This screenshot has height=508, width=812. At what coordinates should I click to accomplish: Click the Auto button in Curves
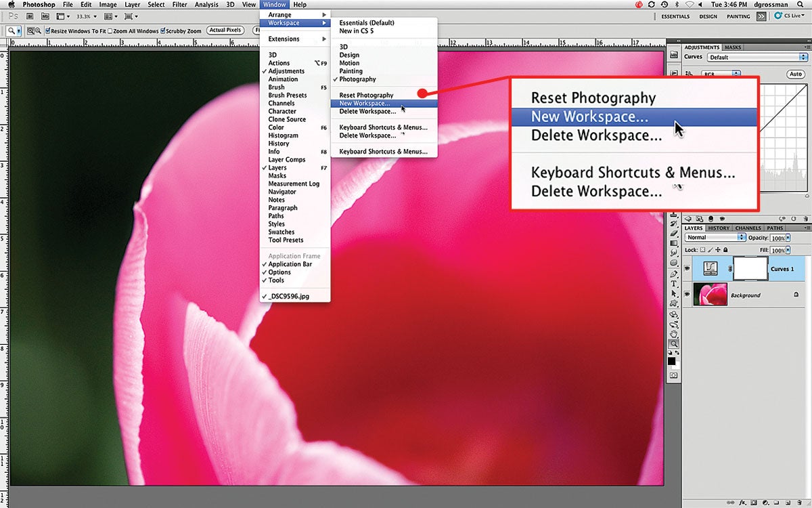[796, 74]
